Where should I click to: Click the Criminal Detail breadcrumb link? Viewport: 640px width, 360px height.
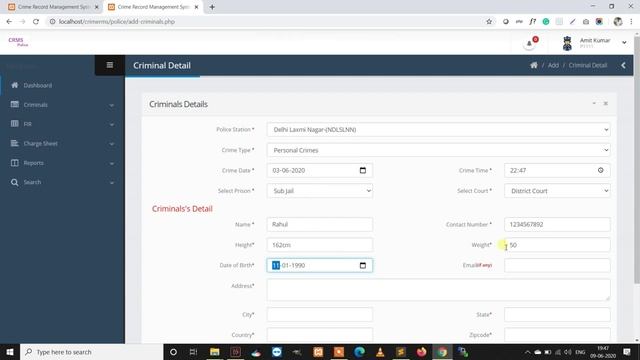(588, 65)
